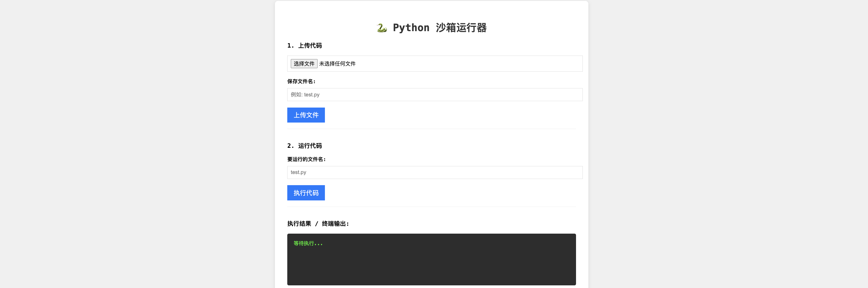Click the gray page background left of the card
The width and height of the screenshot is (868, 288).
coord(135,145)
